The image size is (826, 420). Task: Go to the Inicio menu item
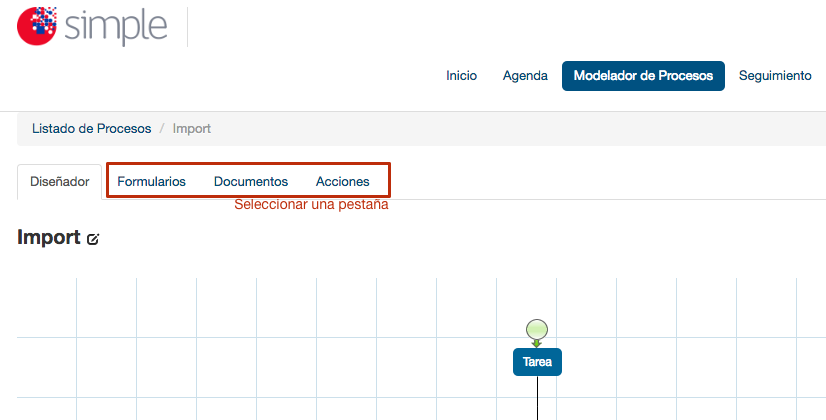(x=461, y=76)
